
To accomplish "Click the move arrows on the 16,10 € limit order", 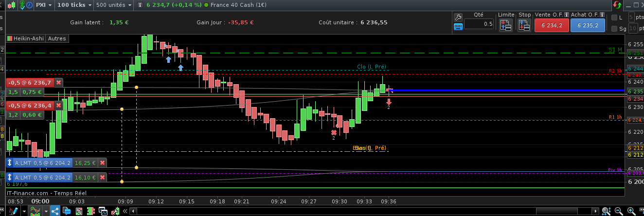I will pyautogui.click(x=9, y=178).
